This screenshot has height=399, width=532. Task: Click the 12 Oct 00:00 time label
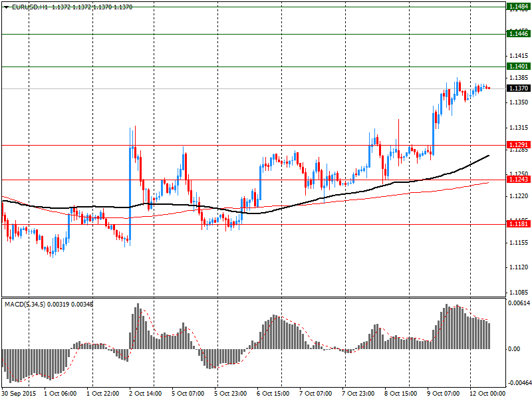pos(487,394)
